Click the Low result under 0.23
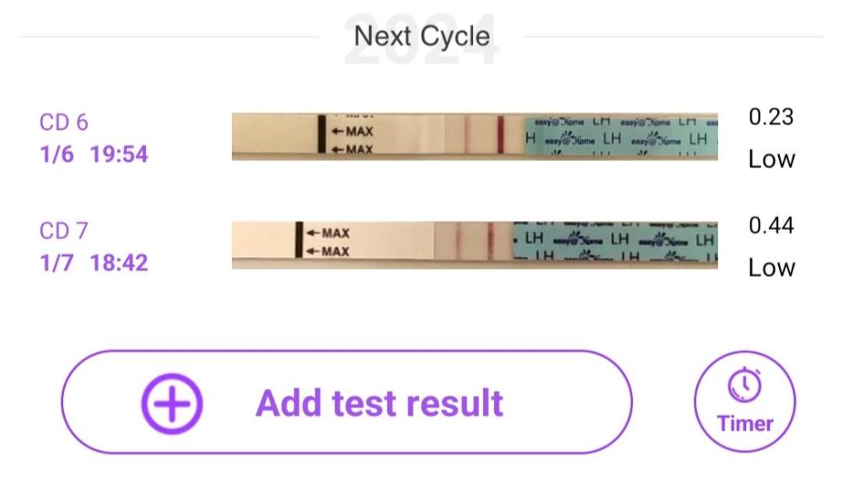The image size is (843, 504). (771, 158)
